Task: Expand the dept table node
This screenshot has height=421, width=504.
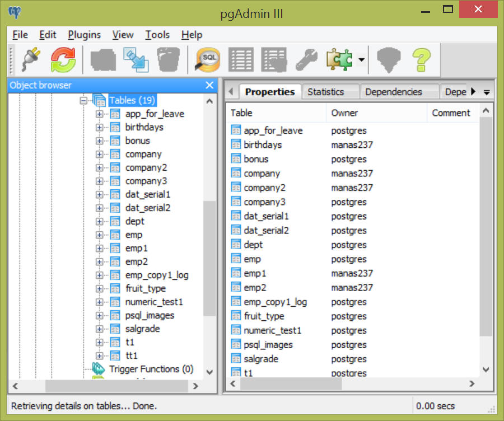Action: (x=99, y=222)
